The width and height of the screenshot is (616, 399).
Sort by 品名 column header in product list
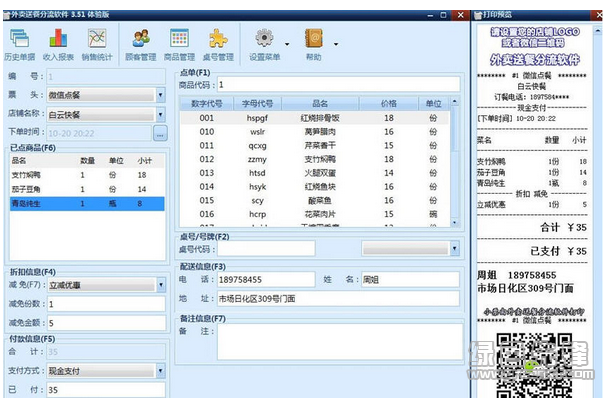pyautogui.click(x=320, y=104)
